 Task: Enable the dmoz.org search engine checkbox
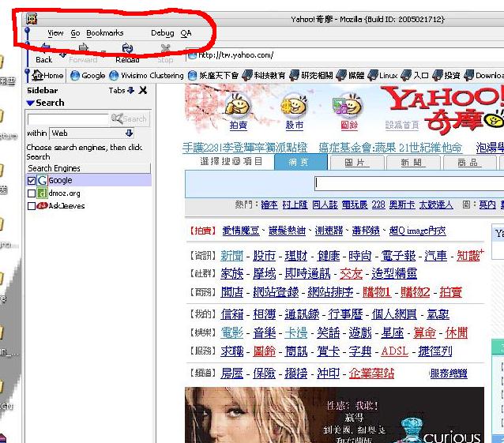pyautogui.click(x=32, y=193)
